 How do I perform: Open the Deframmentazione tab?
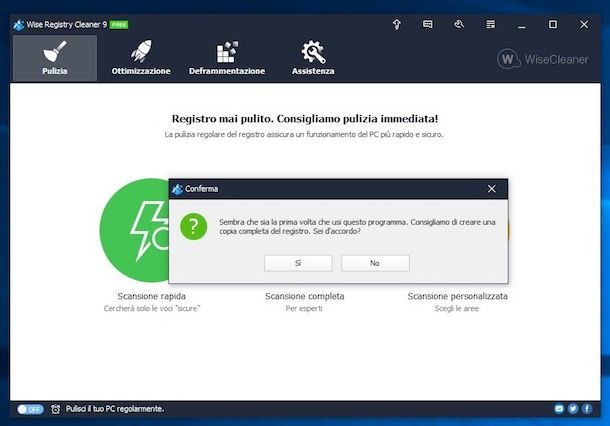(x=227, y=58)
